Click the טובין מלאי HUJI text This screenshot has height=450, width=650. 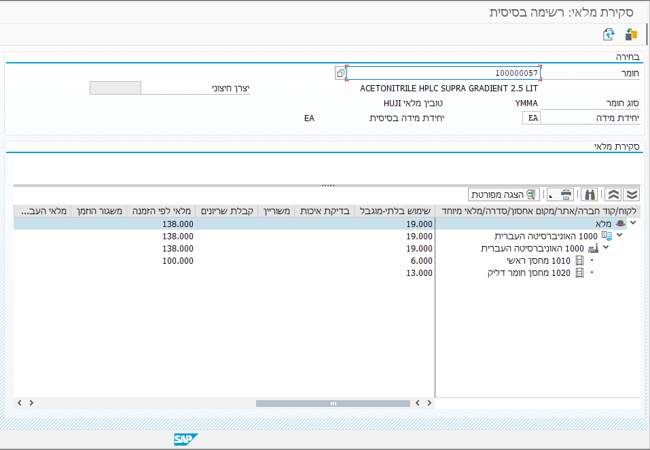coord(413,103)
